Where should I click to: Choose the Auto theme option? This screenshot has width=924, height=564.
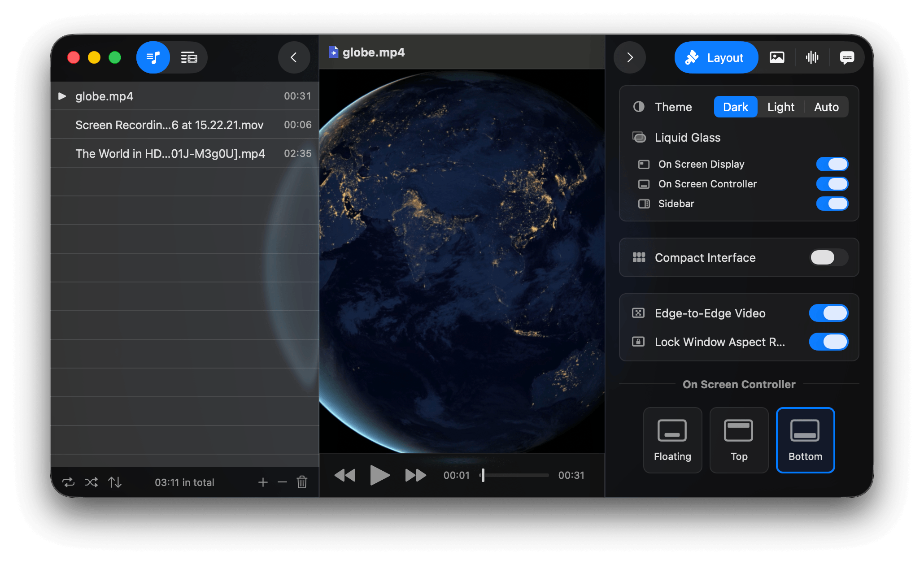point(826,107)
